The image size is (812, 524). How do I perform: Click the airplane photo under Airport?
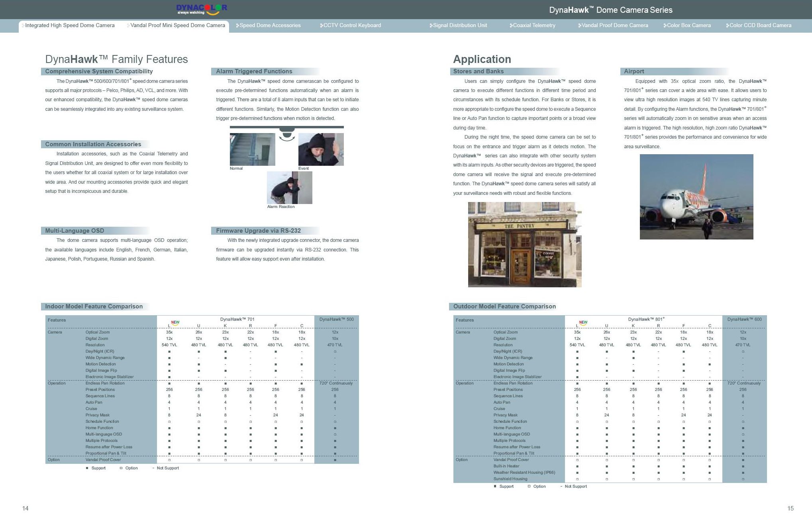(696, 197)
